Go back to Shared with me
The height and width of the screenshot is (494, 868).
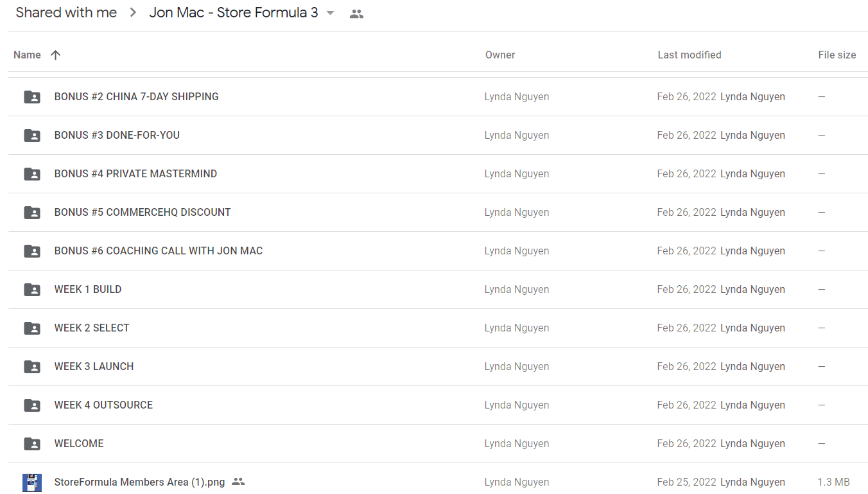click(66, 13)
